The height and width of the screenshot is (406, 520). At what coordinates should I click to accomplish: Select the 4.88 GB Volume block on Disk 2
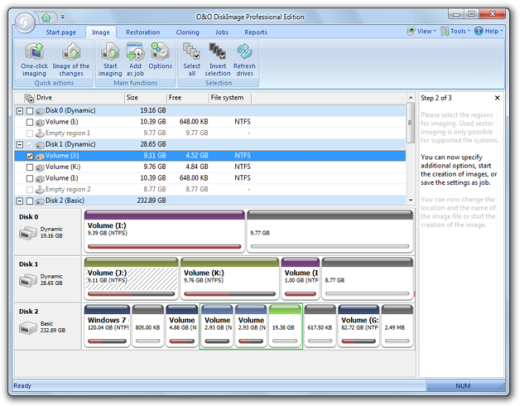tap(182, 326)
